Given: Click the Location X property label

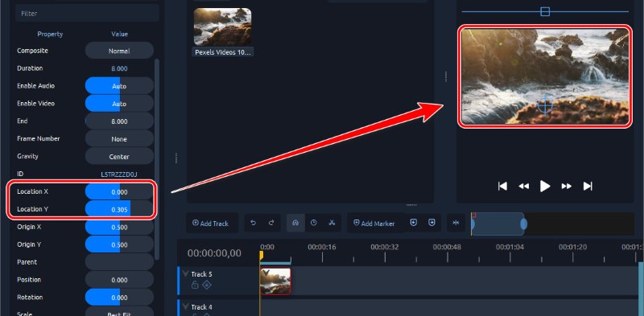Looking at the screenshot, I should pyautogui.click(x=32, y=191).
